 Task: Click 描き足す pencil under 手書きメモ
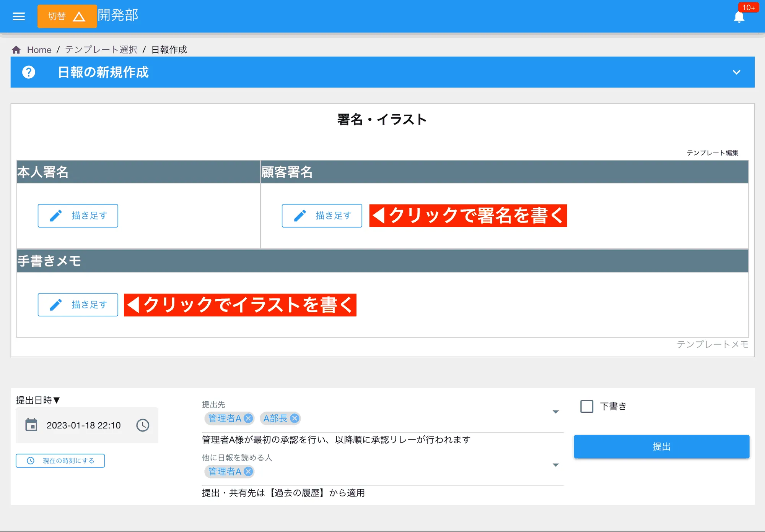78,305
